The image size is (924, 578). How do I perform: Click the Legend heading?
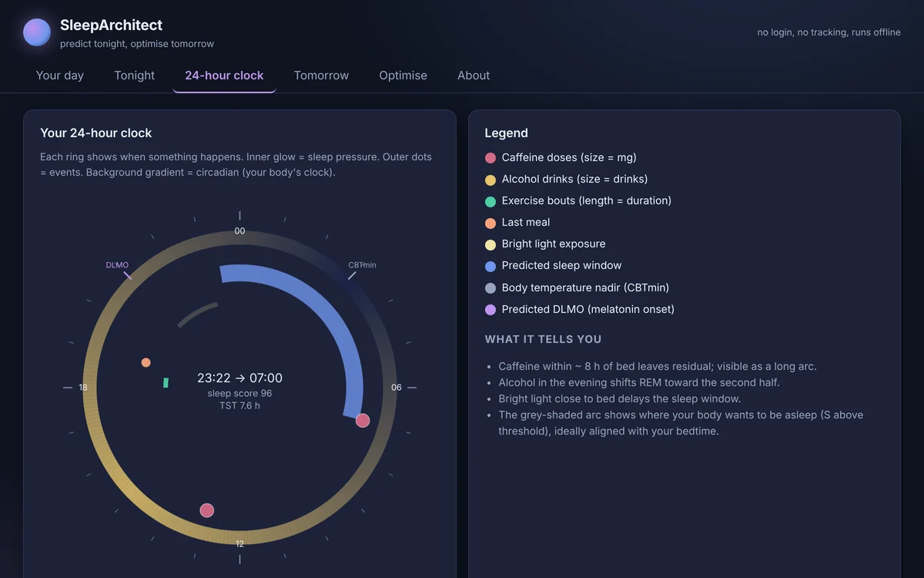pos(506,133)
